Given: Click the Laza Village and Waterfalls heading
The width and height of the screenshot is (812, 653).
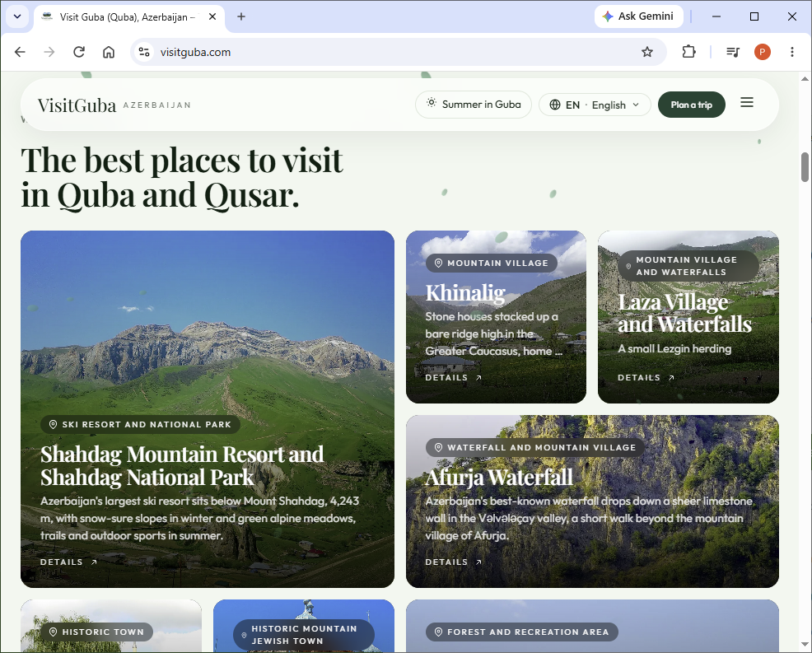Looking at the screenshot, I should point(684,313).
